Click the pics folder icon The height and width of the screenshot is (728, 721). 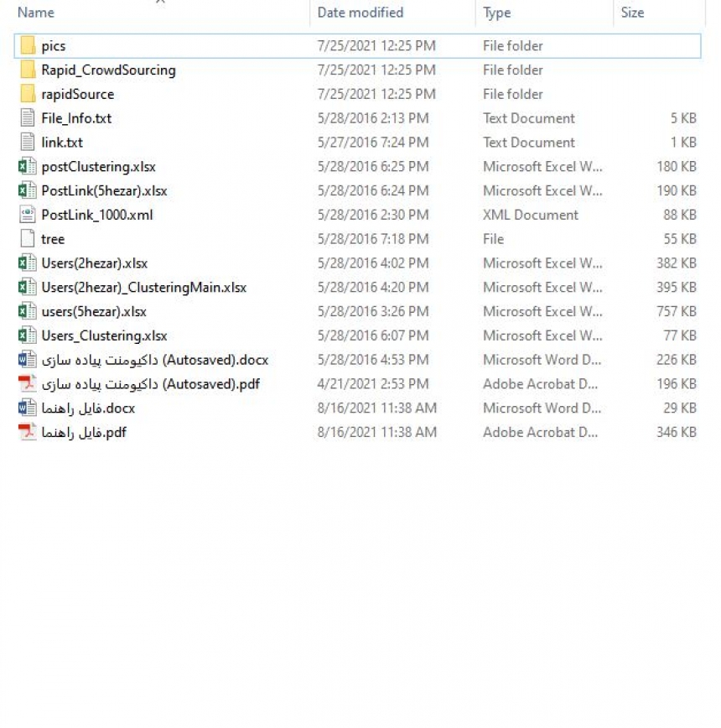click(28, 45)
